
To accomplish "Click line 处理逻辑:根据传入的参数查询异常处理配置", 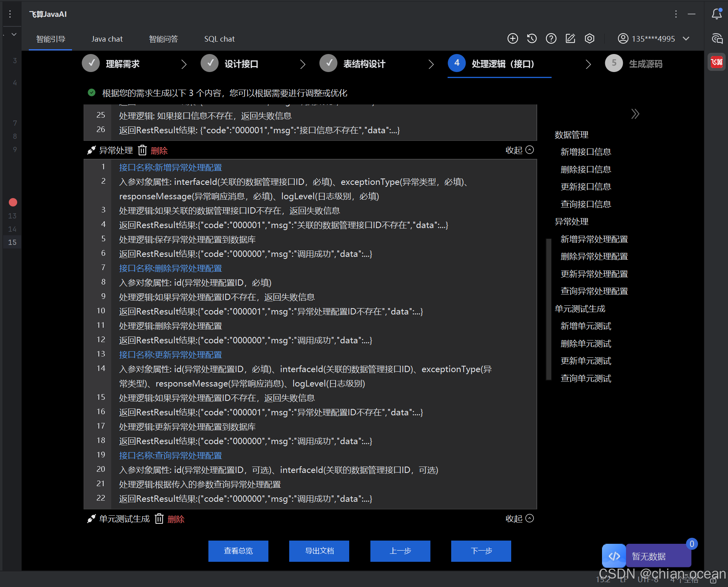I will tap(200, 484).
